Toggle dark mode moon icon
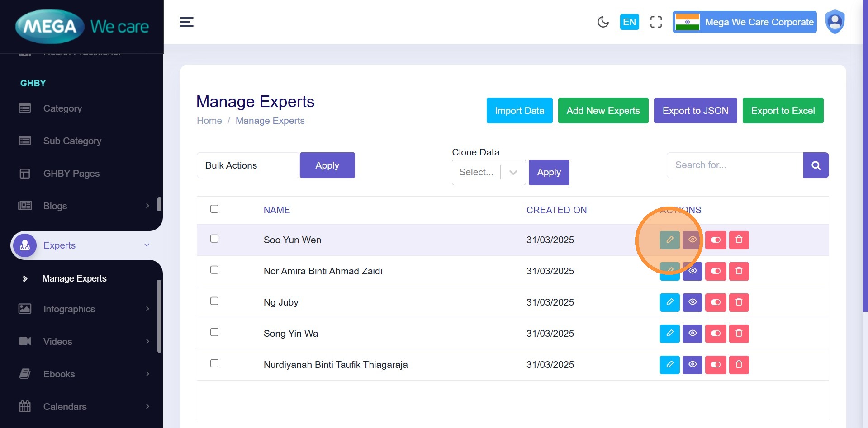 click(603, 22)
